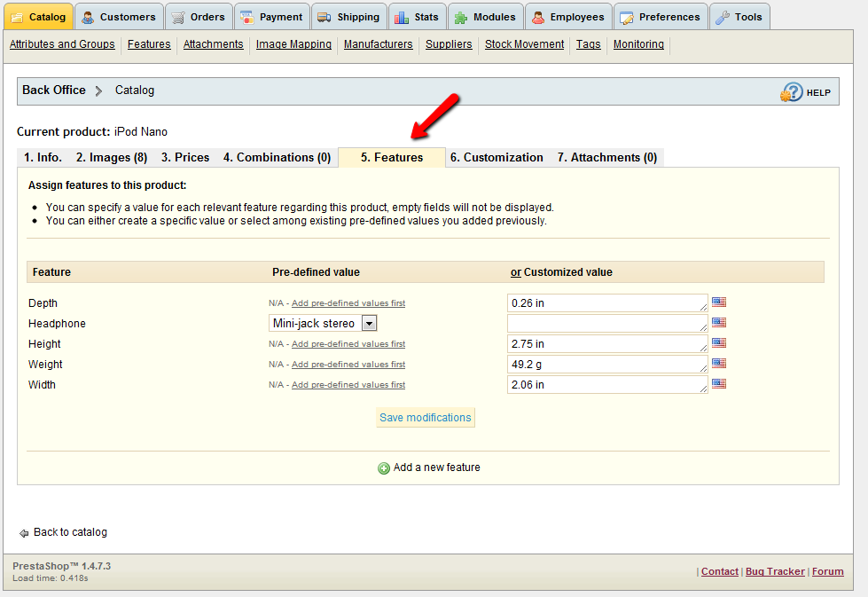Switch to the 1. Info product tab
Screen dimensions: 868x597
[x=43, y=157]
